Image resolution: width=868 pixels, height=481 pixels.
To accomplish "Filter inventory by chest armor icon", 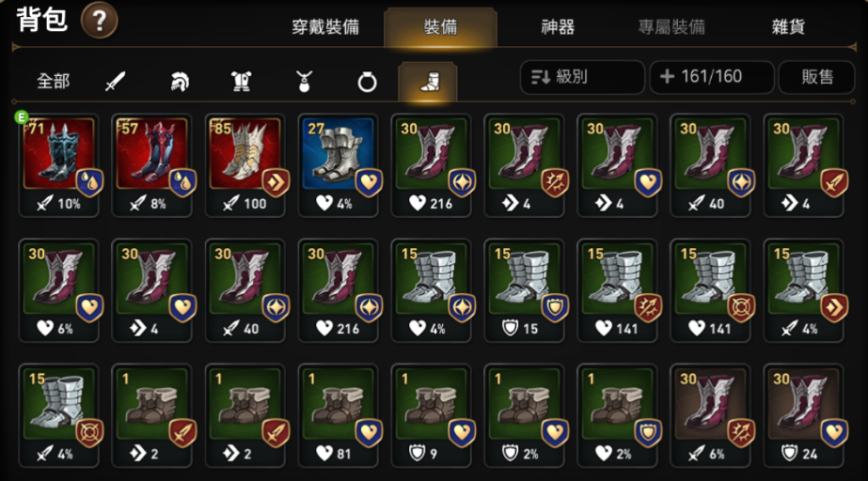I will point(242,82).
